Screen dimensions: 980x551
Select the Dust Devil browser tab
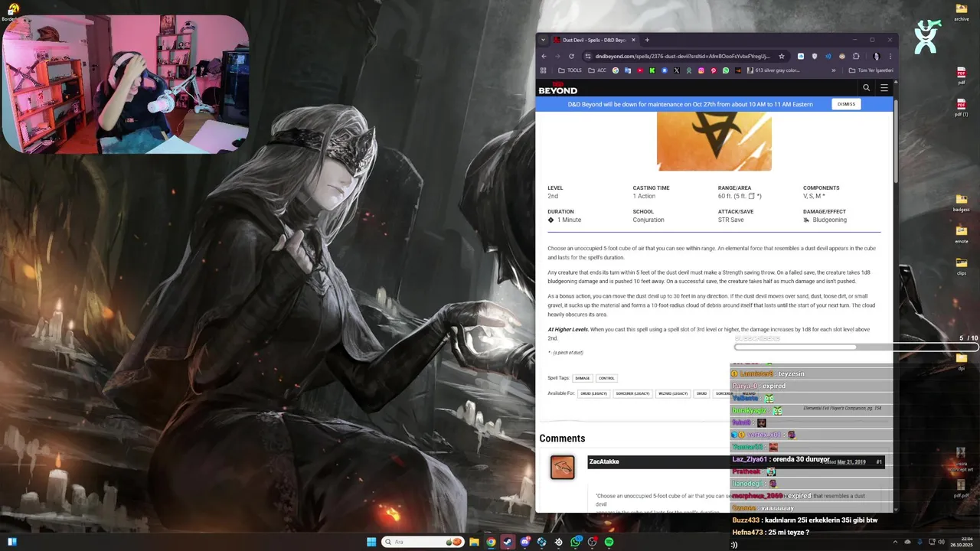point(595,40)
